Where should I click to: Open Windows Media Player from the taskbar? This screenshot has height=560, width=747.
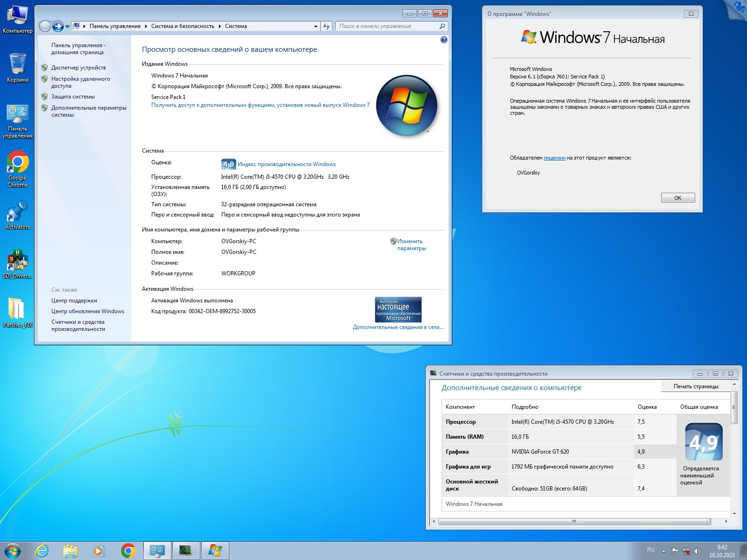(x=99, y=551)
